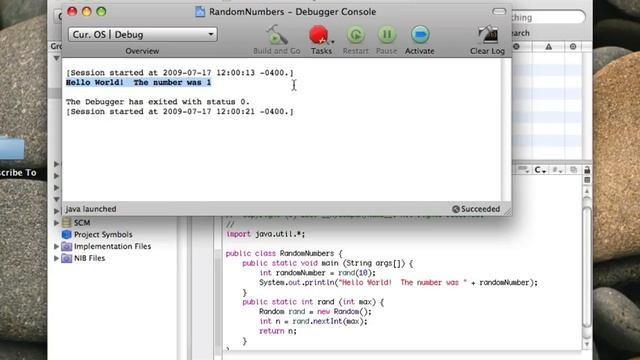The width and height of the screenshot is (640, 360).
Task: Select Project Symbols in the project sidebar
Action: (103, 235)
